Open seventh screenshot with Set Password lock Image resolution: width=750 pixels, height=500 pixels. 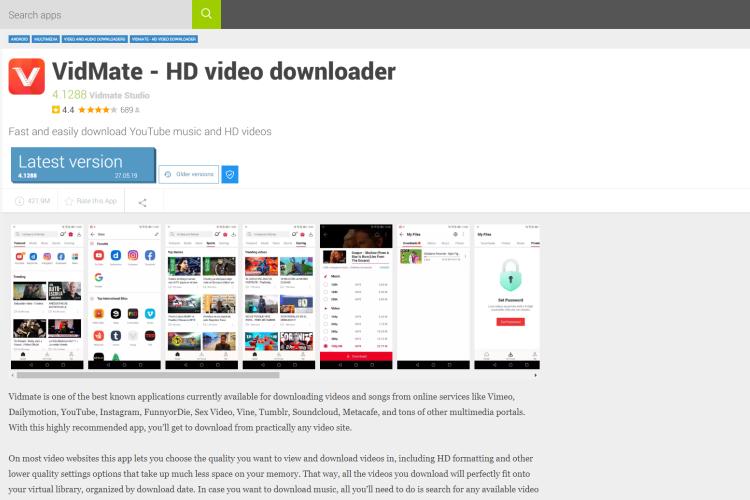pos(507,296)
